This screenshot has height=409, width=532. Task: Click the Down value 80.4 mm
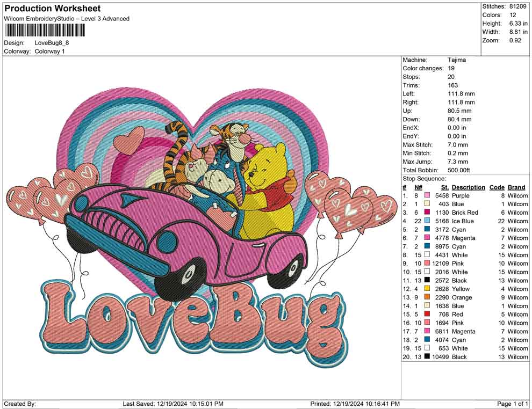coord(459,119)
